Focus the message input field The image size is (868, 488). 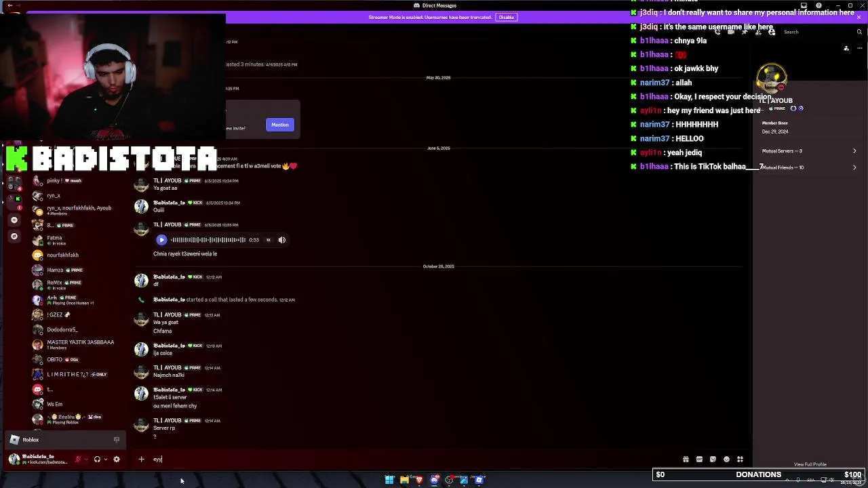click(414, 460)
